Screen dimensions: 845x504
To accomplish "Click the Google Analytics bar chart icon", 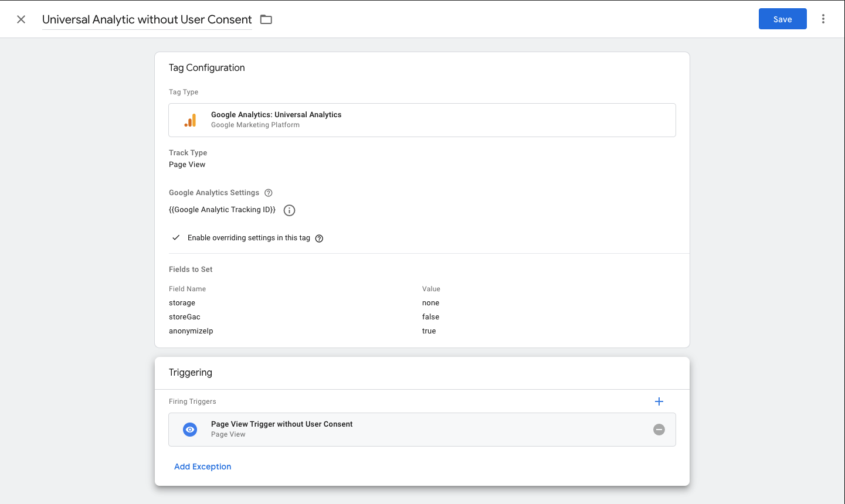I will (190, 120).
